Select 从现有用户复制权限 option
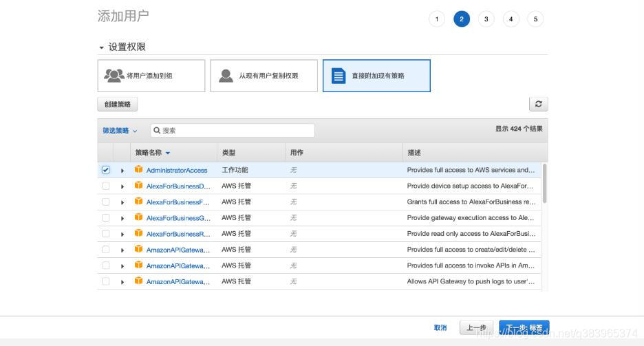 264,76
